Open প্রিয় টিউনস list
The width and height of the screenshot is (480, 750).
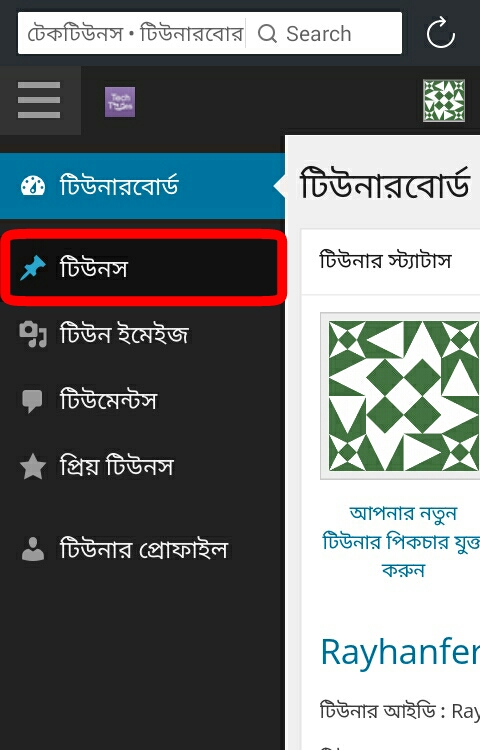click(x=142, y=466)
